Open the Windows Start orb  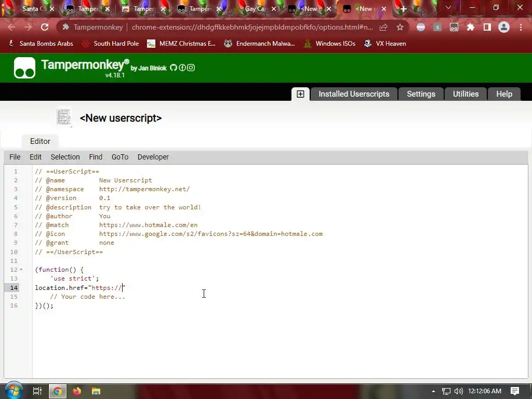tap(14, 391)
